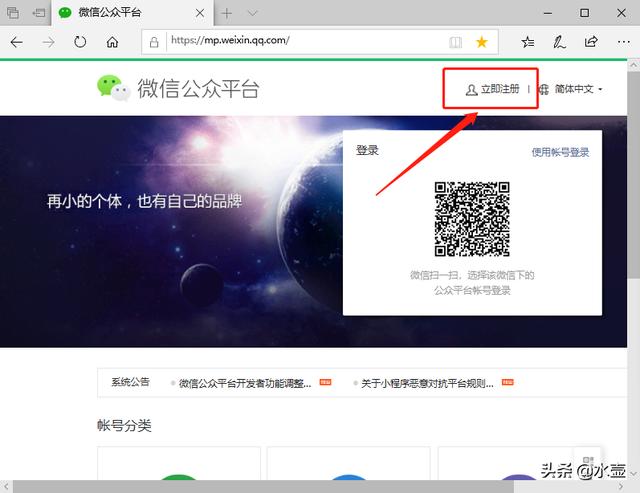Click the browser Back arrow

click(16, 42)
